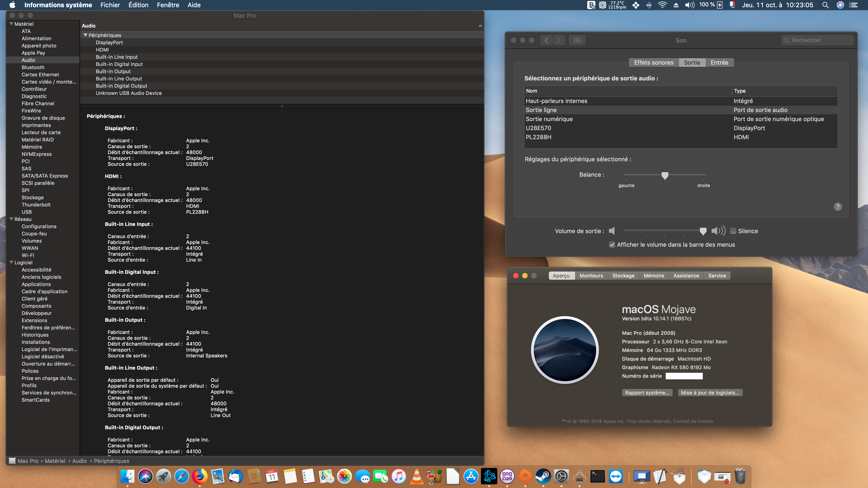Collapse the Matériel tree section
This screenshot has width=868, height=488.
pos(12,24)
